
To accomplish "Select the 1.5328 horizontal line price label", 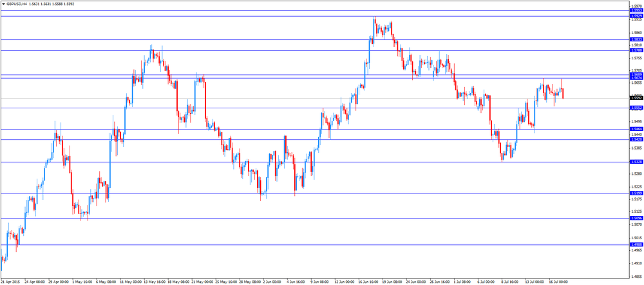I will point(636,162).
